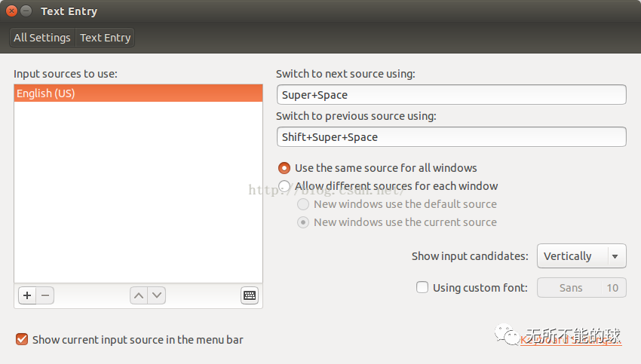The image size is (641, 364).
Task: Remove the selected input source
Action: [x=45, y=295]
